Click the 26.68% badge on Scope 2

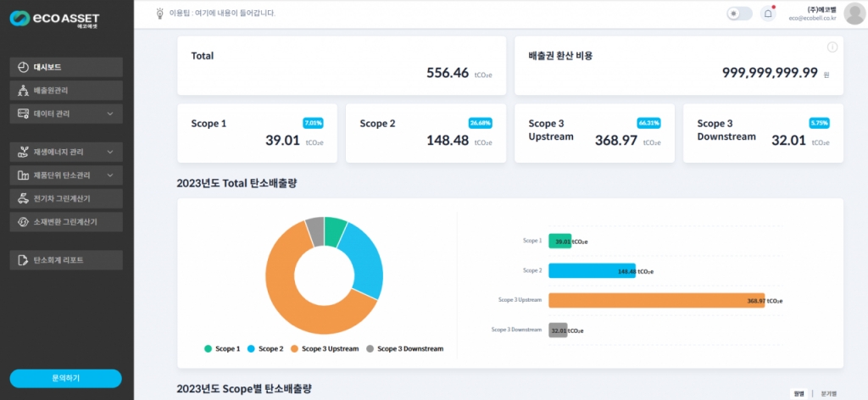point(481,123)
